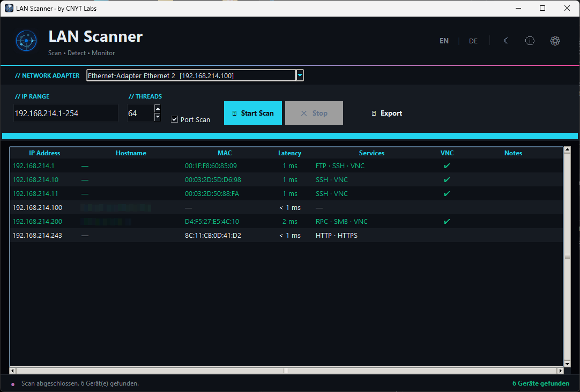
Task: Click services cell HTTP · HTTPS
Action: pos(337,235)
